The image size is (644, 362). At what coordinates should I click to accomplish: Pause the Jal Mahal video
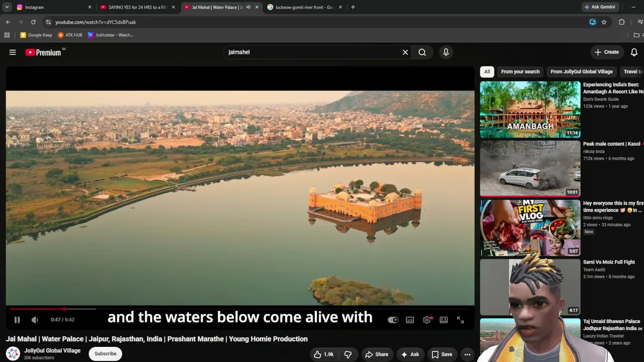[x=17, y=320]
